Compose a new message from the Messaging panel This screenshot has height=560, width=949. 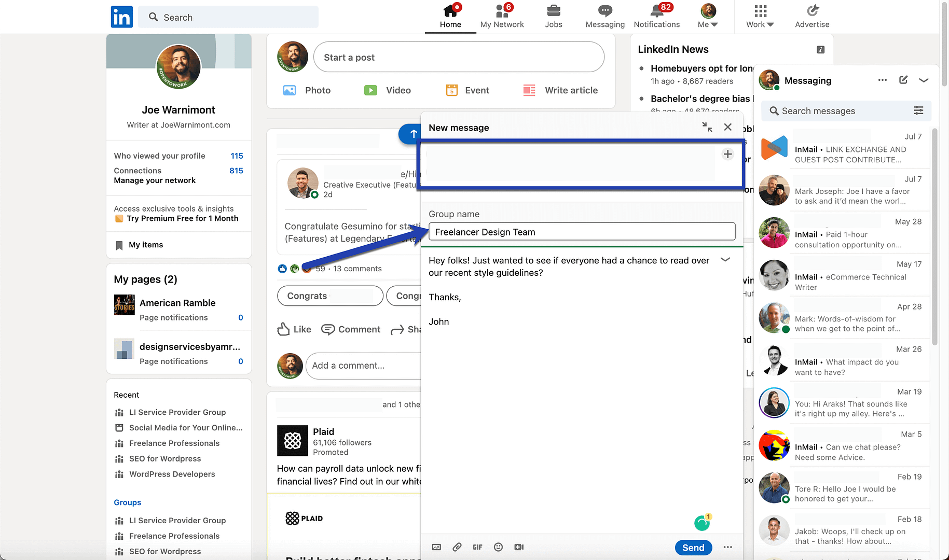[903, 80]
